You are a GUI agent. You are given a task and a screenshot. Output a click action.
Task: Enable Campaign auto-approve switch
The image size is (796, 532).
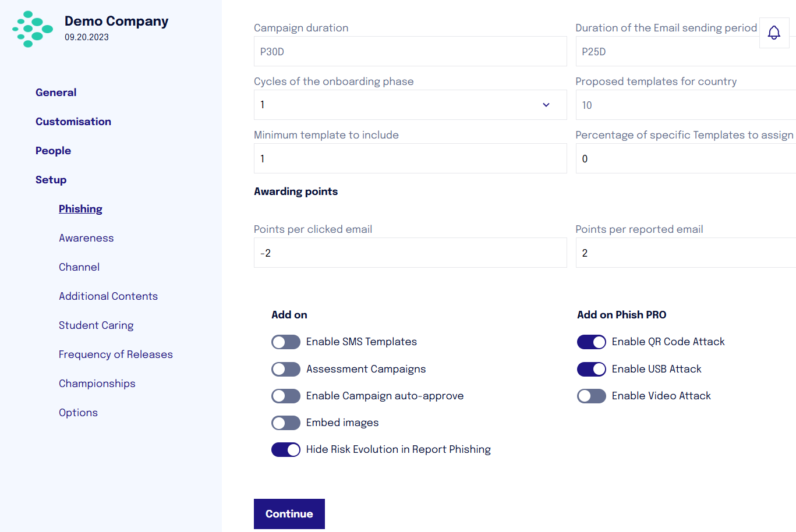[286, 396]
